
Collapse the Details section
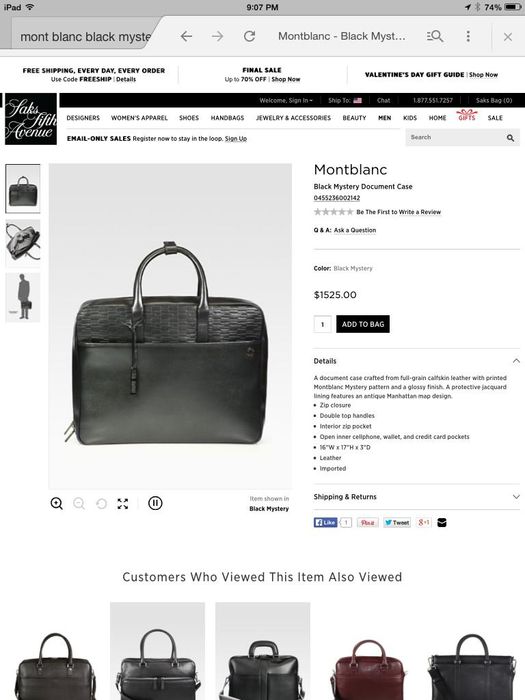(x=516, y=361)
